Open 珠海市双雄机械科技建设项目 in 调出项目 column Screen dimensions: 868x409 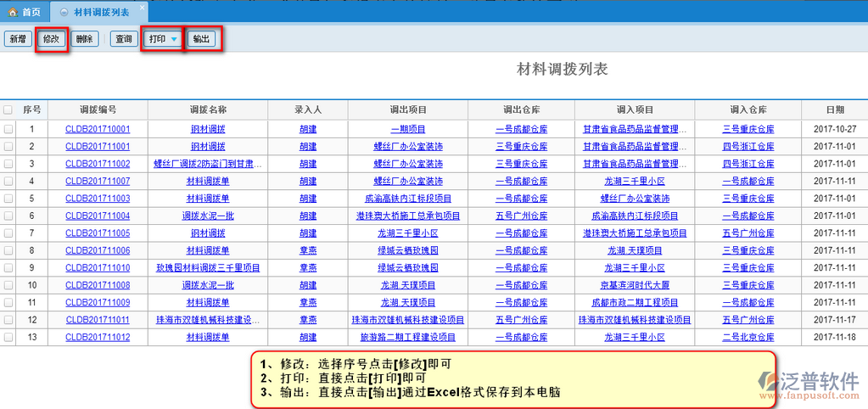coord(408,321)
